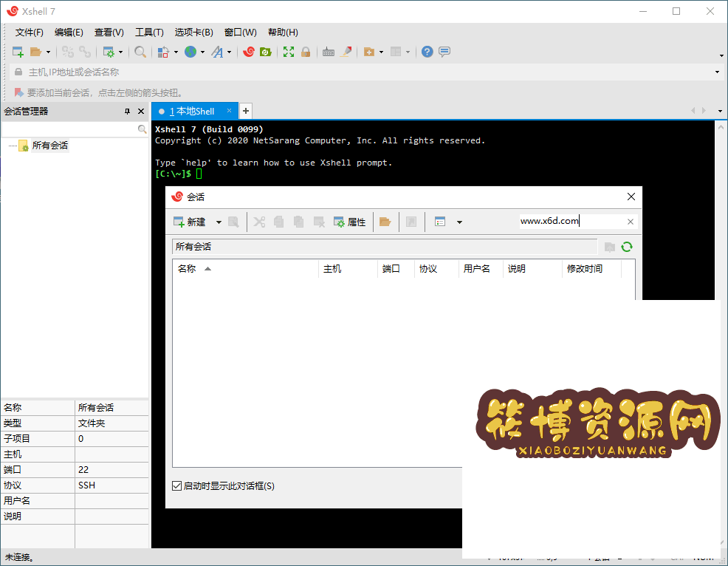Click the new folder plus icon in toolbar
This screenshot has height=566, width=728.
coord(368,52)
